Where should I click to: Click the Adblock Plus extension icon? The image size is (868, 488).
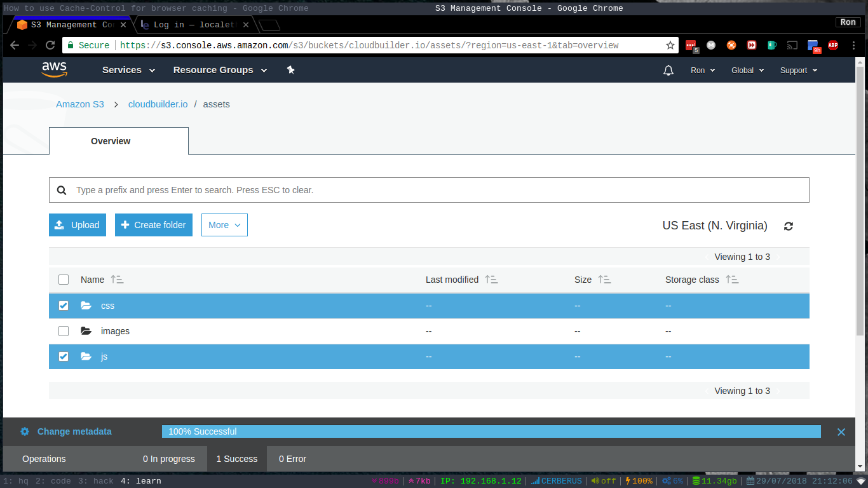832,45
